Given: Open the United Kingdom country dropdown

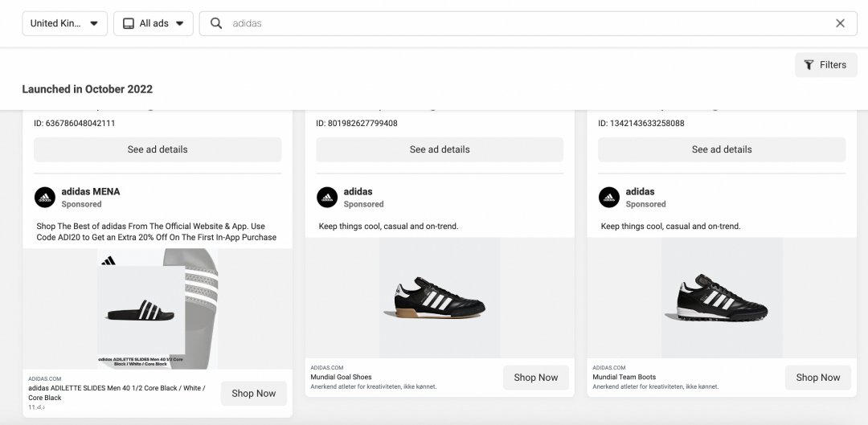Looking at the screenshot, I should 64,23.
